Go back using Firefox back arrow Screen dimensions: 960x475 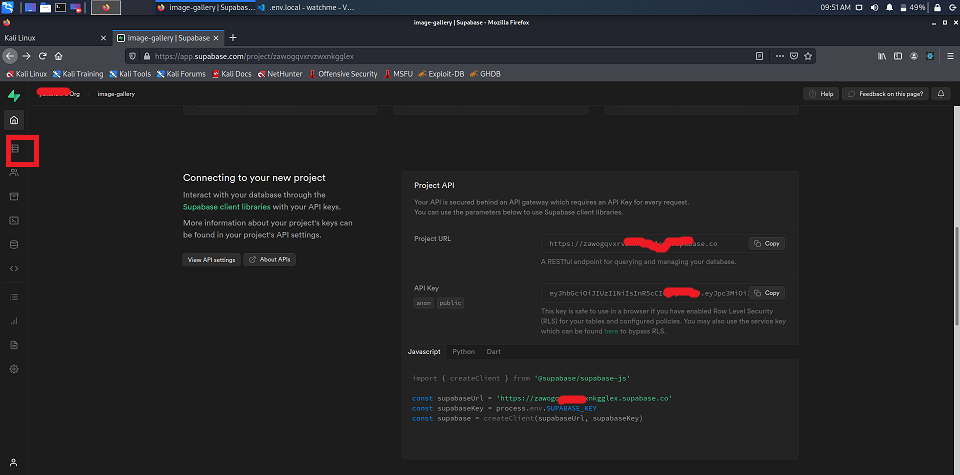(9, 56)
